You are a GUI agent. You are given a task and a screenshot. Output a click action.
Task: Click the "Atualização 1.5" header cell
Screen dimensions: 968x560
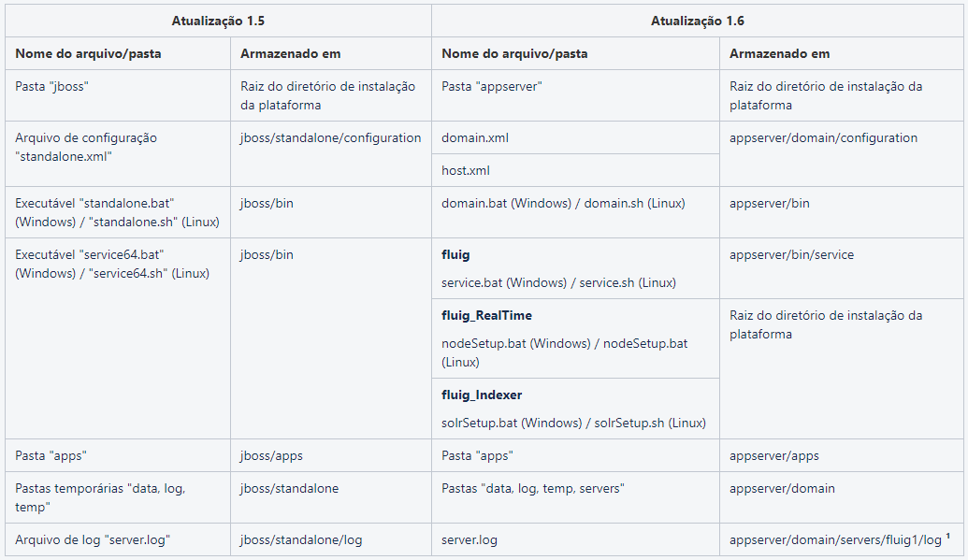(x=218, y=21)
